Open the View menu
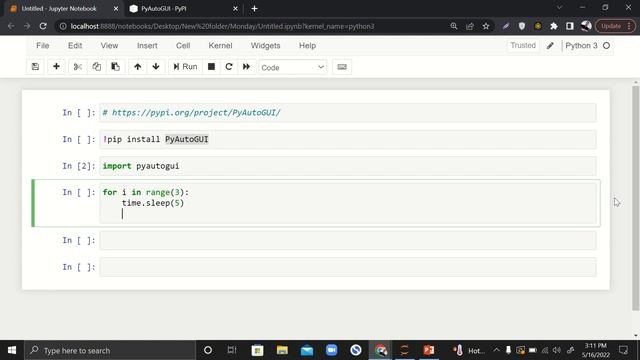 [x=109, y=46]
